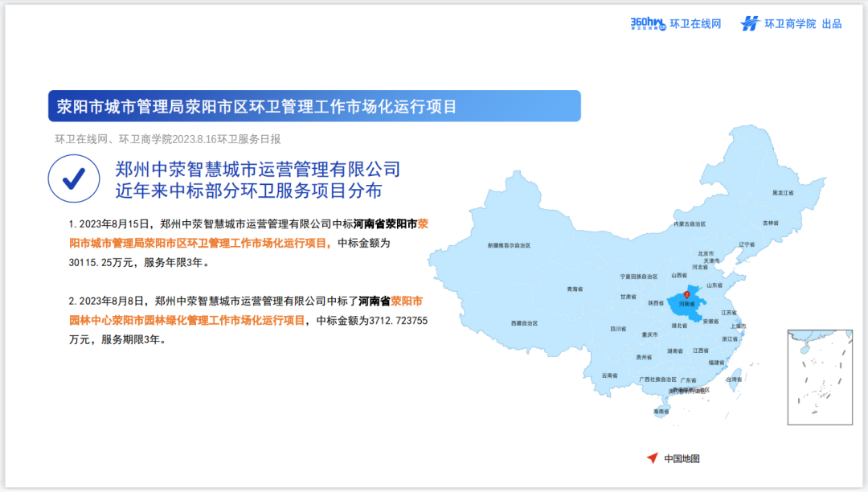This screenshot has width=868, height=492.
Task: Click the 海南省 label on the map
Action: pos(661,411)
